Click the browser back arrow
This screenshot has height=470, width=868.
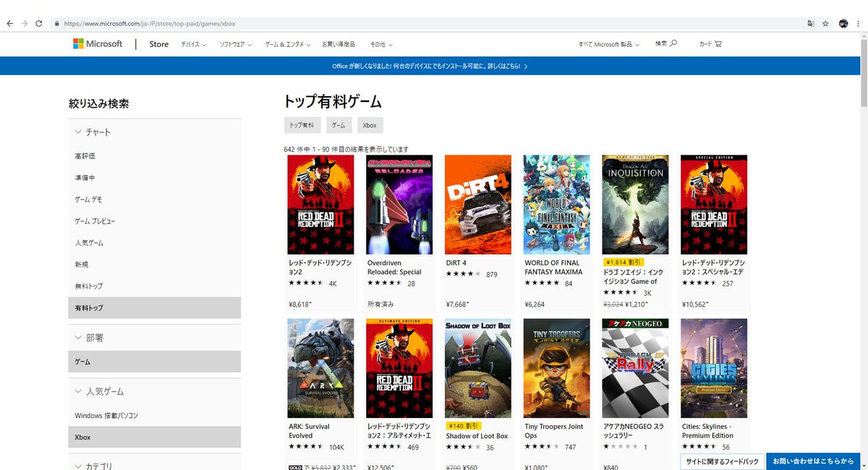9,23
